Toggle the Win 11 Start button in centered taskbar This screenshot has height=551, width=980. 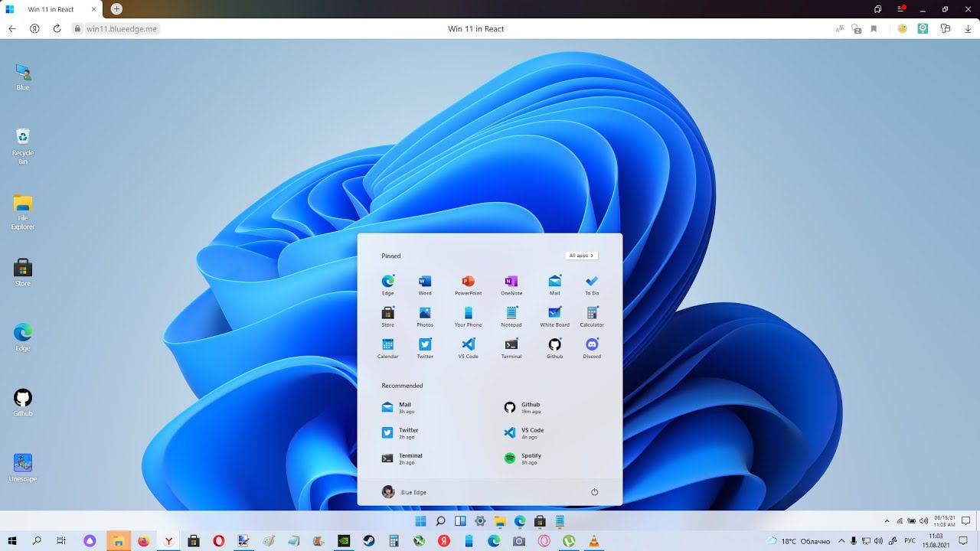(x=420, y=521)
